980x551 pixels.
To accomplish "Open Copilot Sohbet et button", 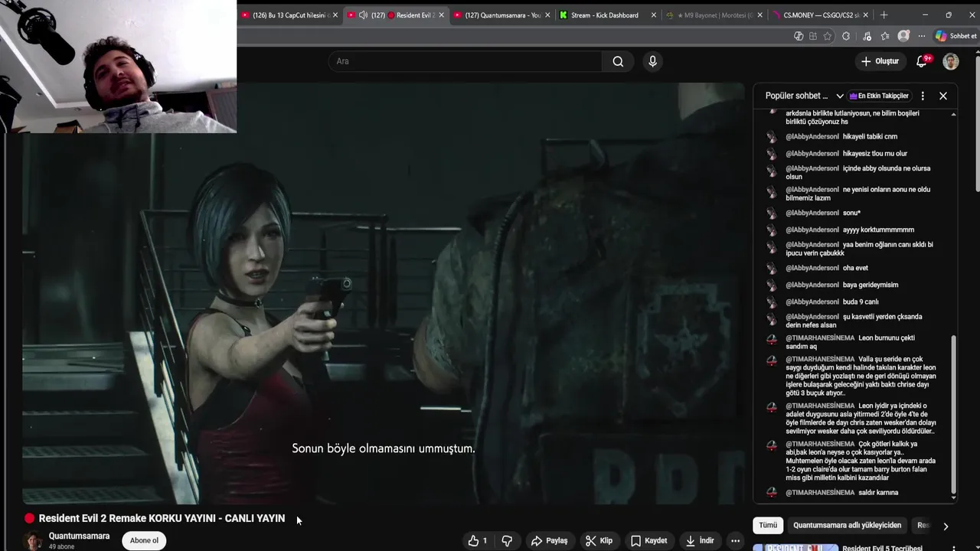I will 955,36.
